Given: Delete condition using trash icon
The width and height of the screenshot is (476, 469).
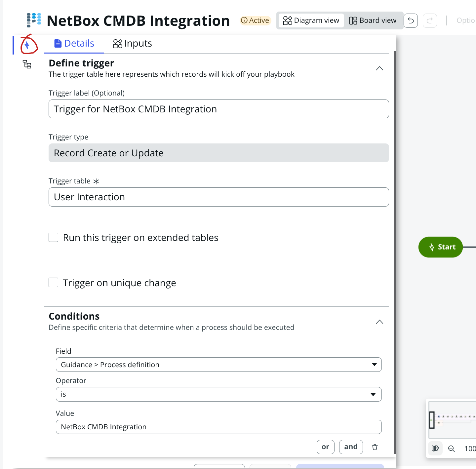Looking at the screenshot, I should click(375, 447).
